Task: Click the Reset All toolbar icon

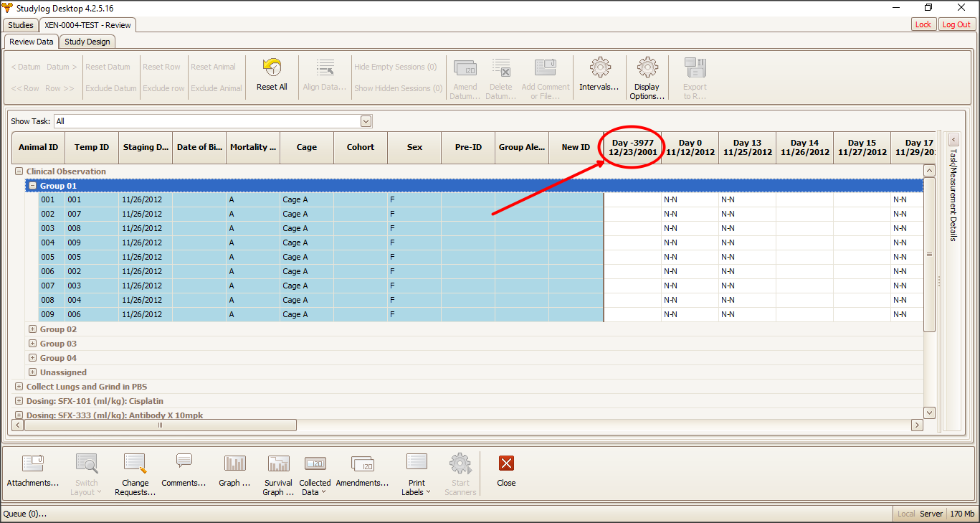Action: (272, 68)
